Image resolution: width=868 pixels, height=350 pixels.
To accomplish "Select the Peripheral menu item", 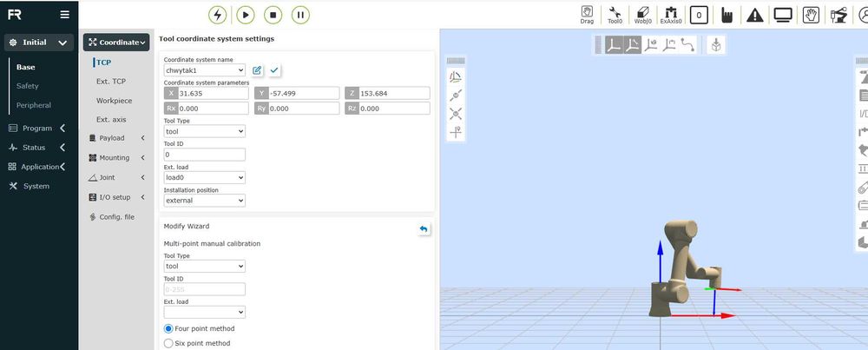I will point(34,105).
